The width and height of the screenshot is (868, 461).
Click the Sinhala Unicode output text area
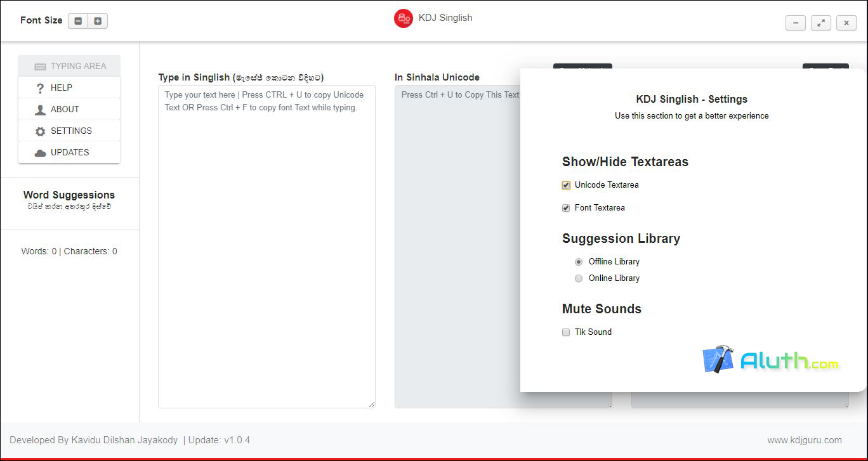point(457,247)
